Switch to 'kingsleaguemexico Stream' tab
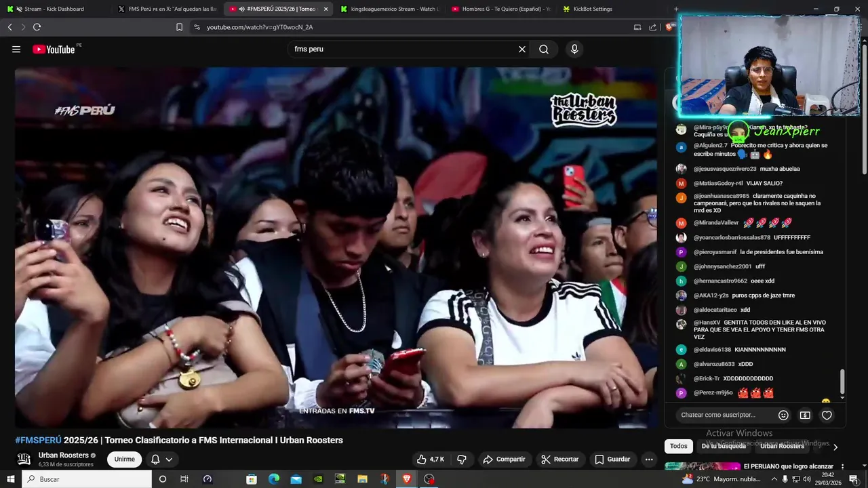The width and height of the screenshot is (868, 488). point(389,9)
